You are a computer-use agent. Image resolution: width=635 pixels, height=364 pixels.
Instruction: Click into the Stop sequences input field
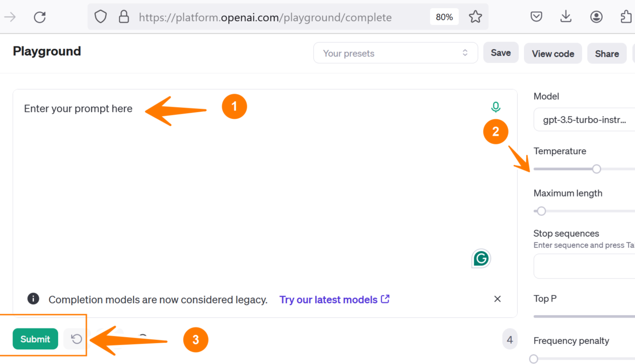pyautogui.click(x=584, y=266)
